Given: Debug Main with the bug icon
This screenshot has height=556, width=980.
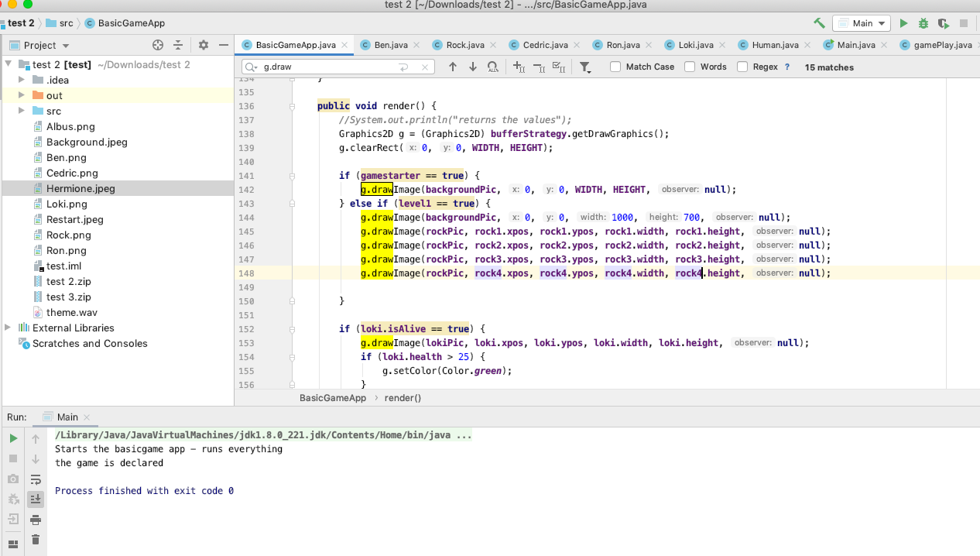Looking at the screenshot, I should [x=923, y=24].
